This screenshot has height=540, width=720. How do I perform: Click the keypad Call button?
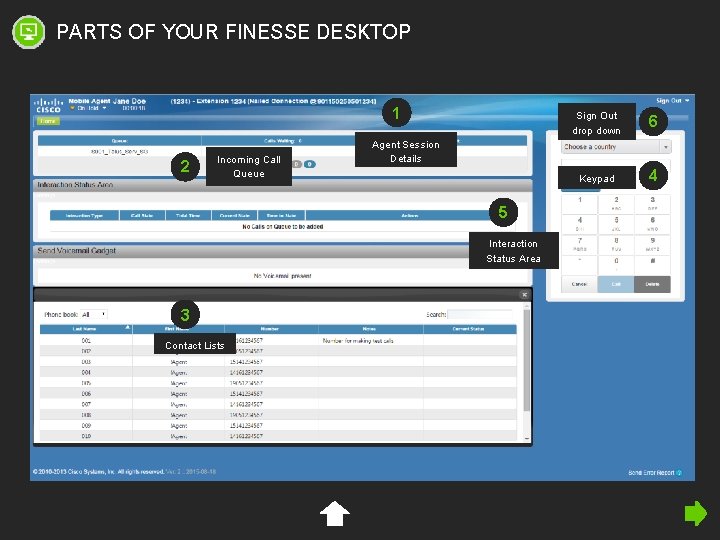(616, 284)
